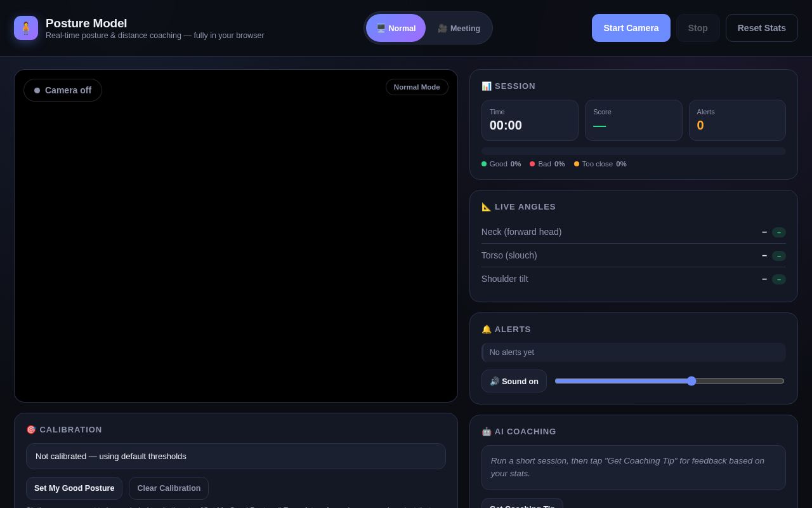Image resolution: width=812 pixels, height=508 pixels.
Task: Click the No alerts yet message
Action: (x=633, y=352)
